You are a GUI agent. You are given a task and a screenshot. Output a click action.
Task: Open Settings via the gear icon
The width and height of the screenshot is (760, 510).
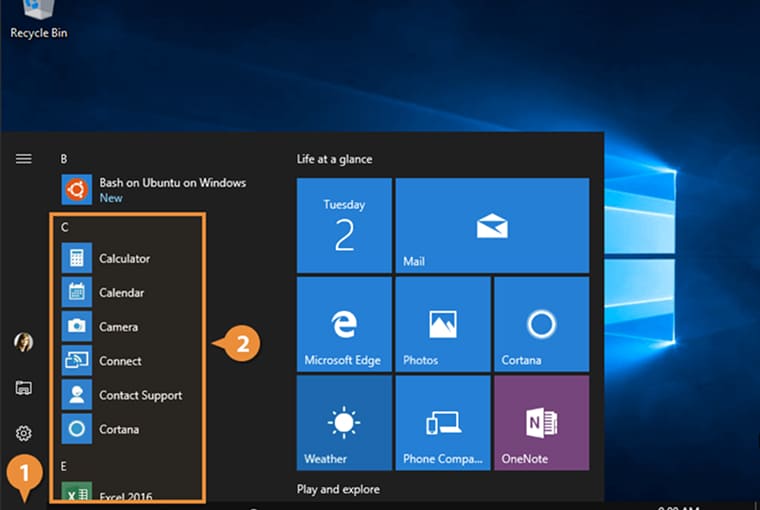click(24, 433)
